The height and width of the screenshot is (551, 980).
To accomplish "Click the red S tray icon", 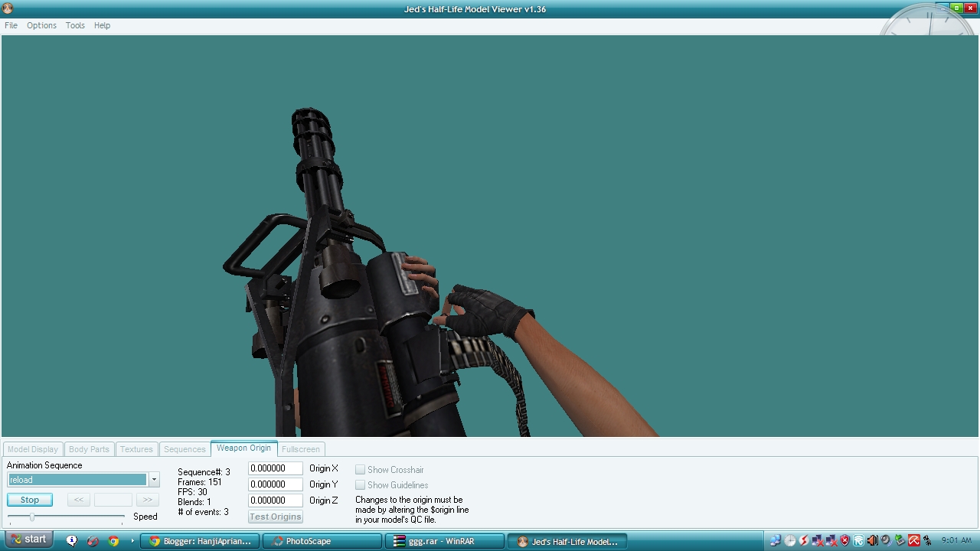I will click(x=804, y=541).
